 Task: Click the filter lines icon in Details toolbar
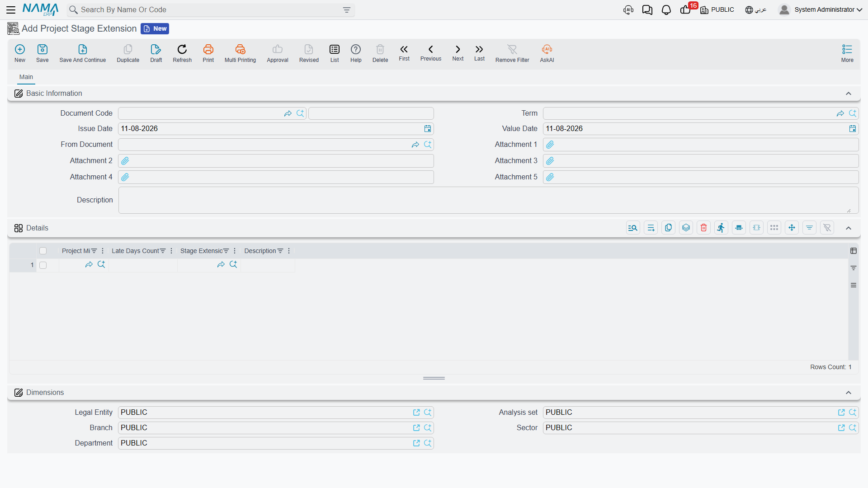[809, 228]
